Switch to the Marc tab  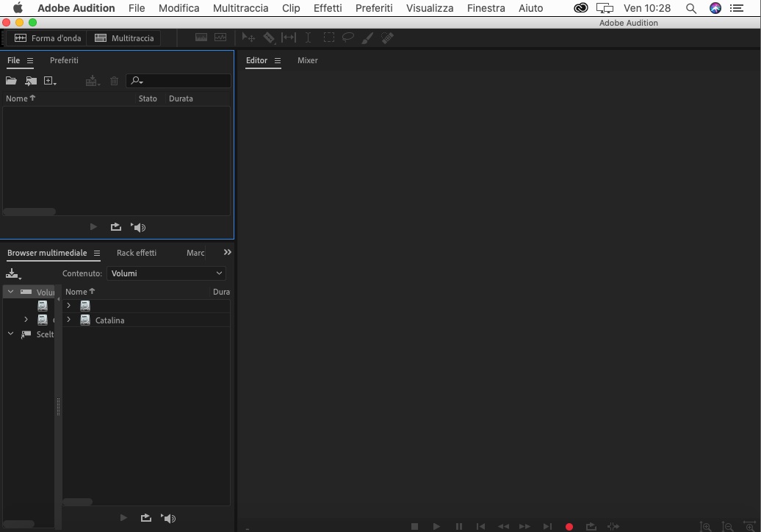click(x=195, y=253)
